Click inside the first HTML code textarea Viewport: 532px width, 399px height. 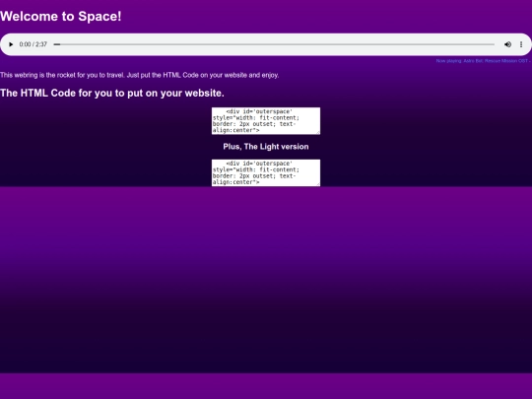tap(266, 121)
